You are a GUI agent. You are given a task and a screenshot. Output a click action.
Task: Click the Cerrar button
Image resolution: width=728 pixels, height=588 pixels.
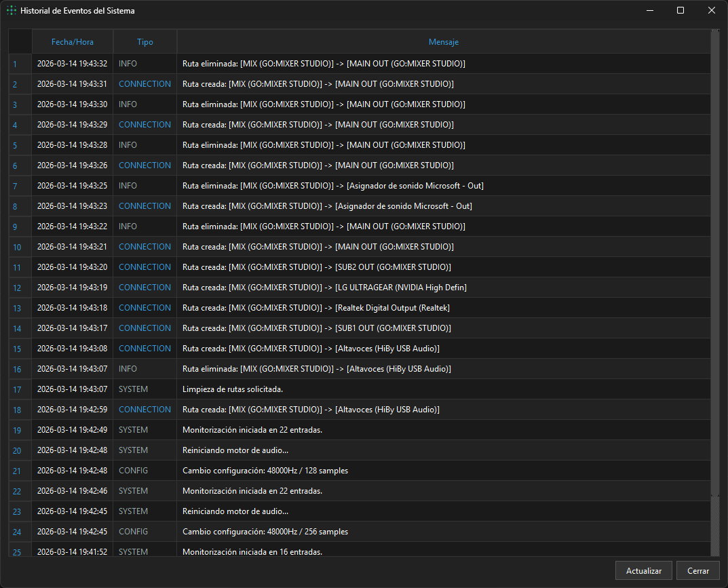click(x=698, y=570)
